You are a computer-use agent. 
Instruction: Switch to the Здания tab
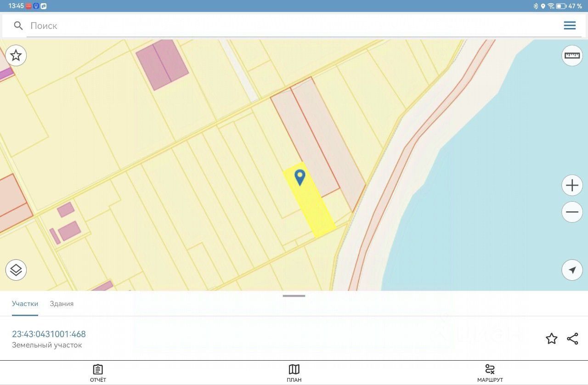62,304
